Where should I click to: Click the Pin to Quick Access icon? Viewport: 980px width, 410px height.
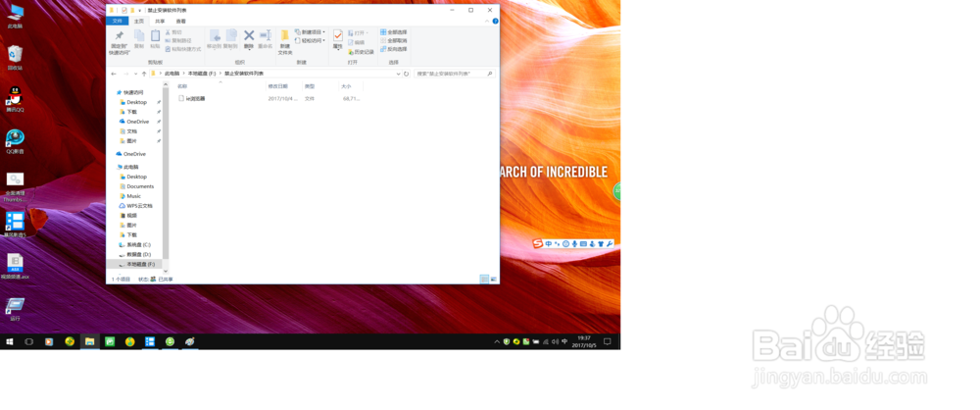point(119,42)
